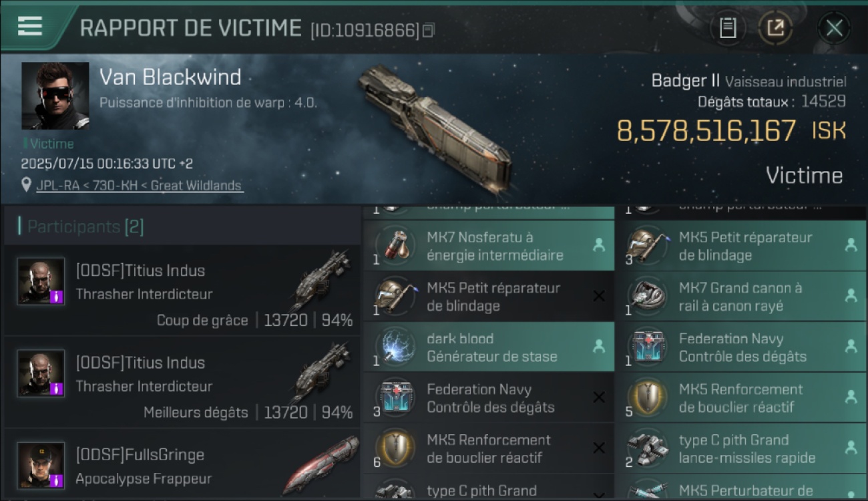This screenshot has width=868, height=501.
Task: Open the Coup de grâce Titius Indus entry
Action: tap(182, 290)
